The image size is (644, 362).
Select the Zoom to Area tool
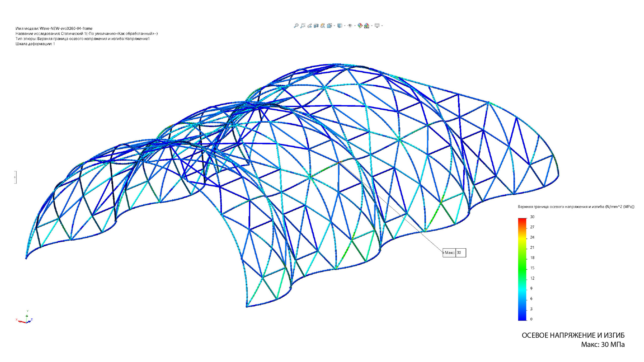pos(303,26)
